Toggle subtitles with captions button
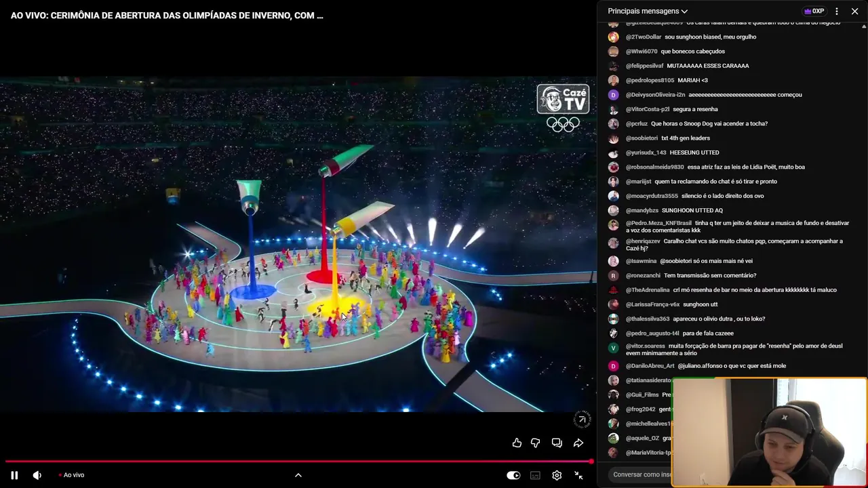Viewport: 868px width, 488px height. [535, 475]
